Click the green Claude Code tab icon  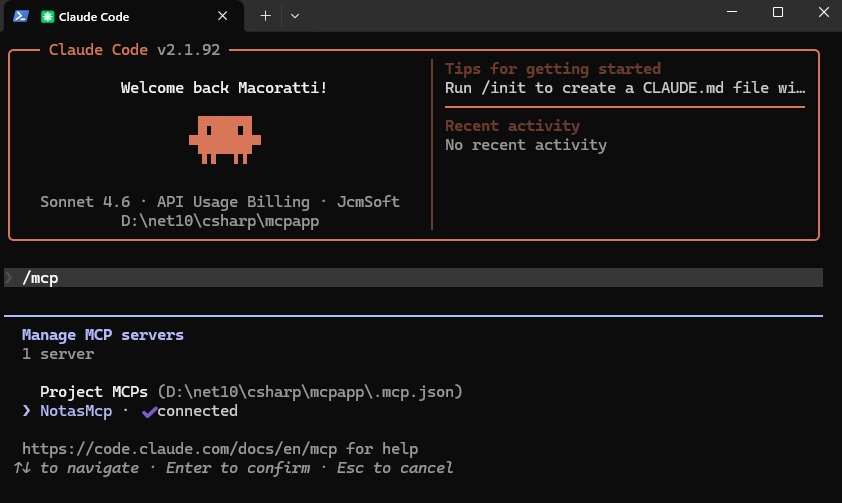pos(47,17)
